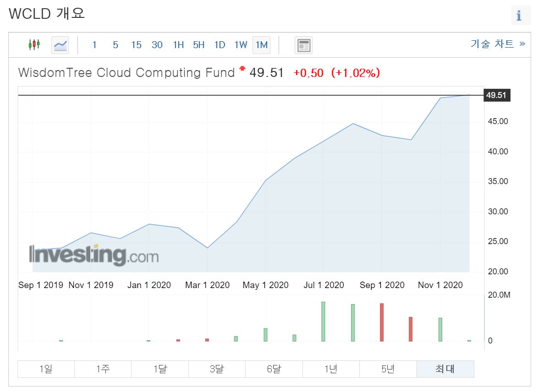The height and width of the screenshot is (392, 538).
Task: Select the 1달 range tab
Action: (160, 369)
